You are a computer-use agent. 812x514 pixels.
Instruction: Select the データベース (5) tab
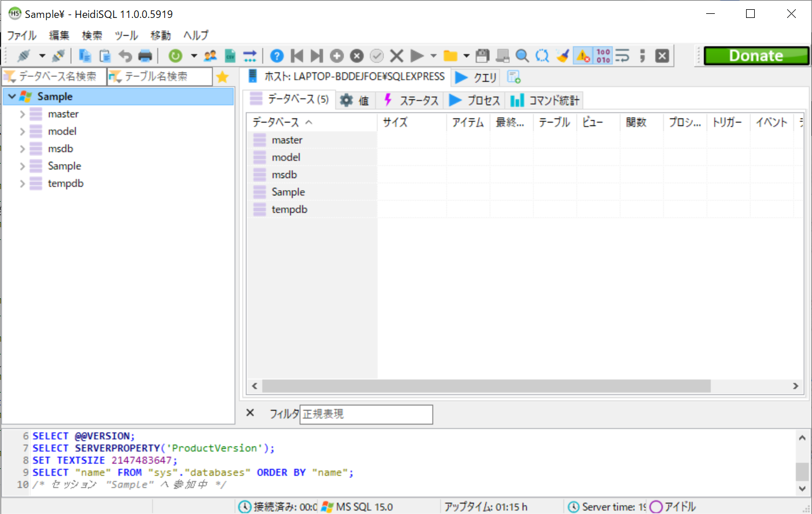(289, 99)
